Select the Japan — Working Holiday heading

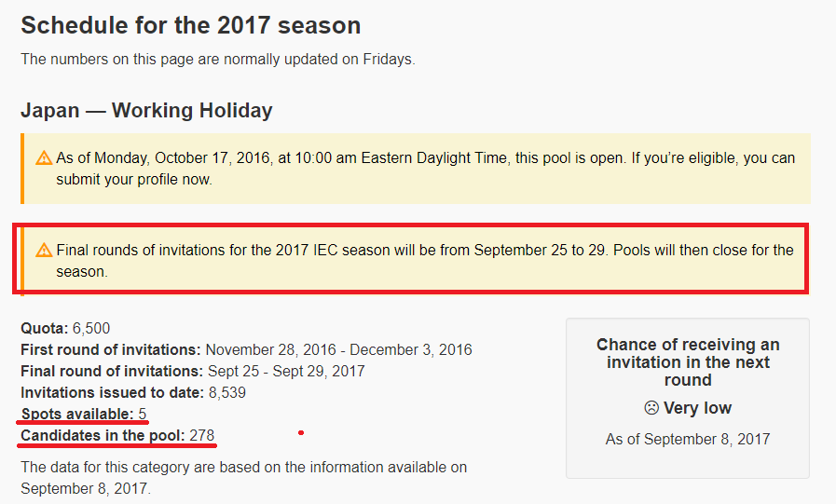click(146, 110)
